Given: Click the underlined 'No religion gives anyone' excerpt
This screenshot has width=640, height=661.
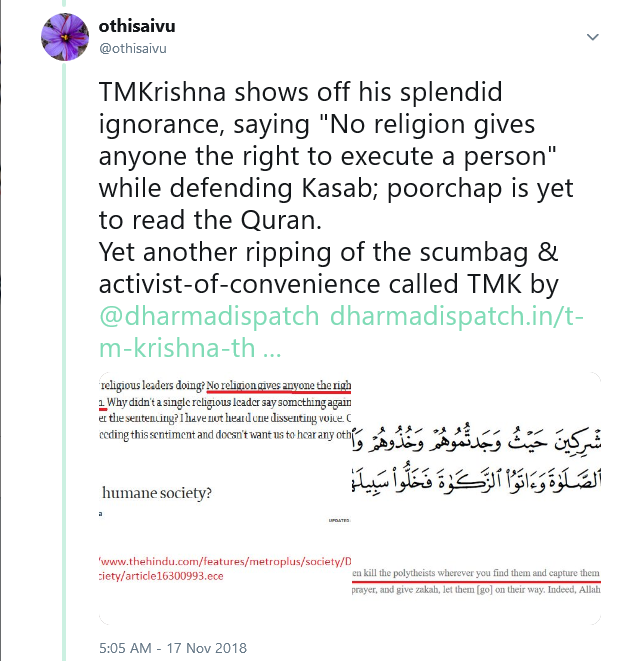Looking at the screenshot, I should point(279,385).
